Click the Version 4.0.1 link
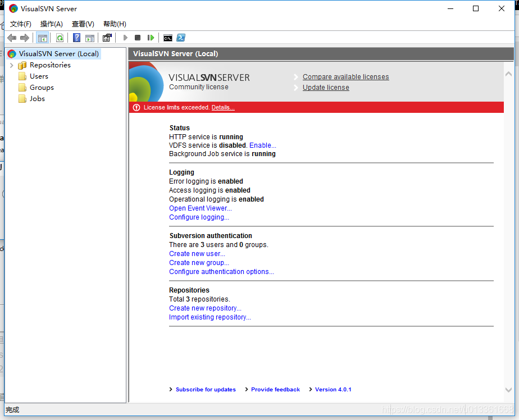Viewport: 519px width, 420px height. point(333,390)
